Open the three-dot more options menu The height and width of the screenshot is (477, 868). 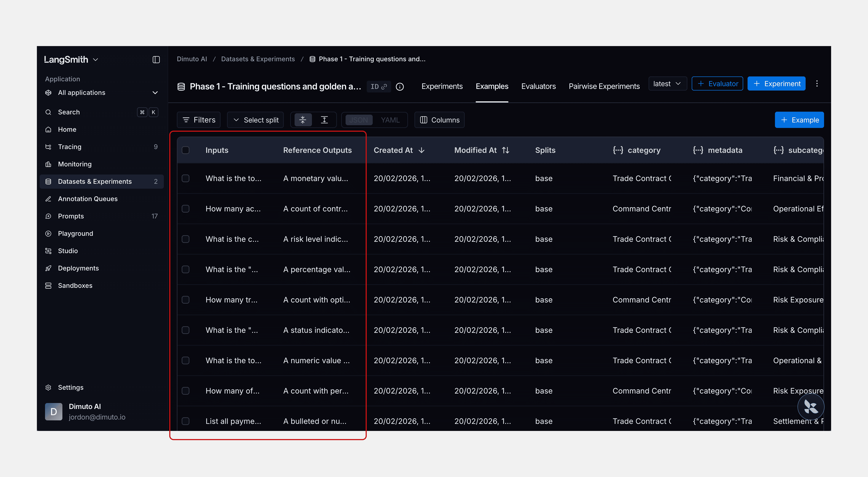[817, 83]
